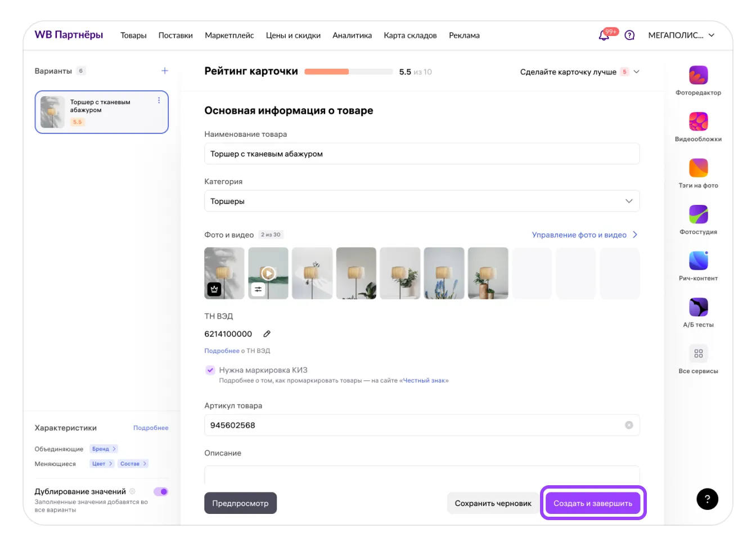The image size is (756, 546).
Task: Click the pencil icon to edit ТН ВЭД code
Action: pos(267,334)
